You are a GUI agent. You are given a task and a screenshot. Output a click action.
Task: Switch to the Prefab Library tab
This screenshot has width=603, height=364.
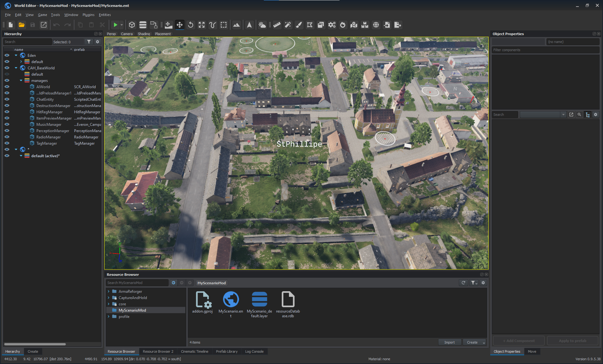[x=226, y=351]
